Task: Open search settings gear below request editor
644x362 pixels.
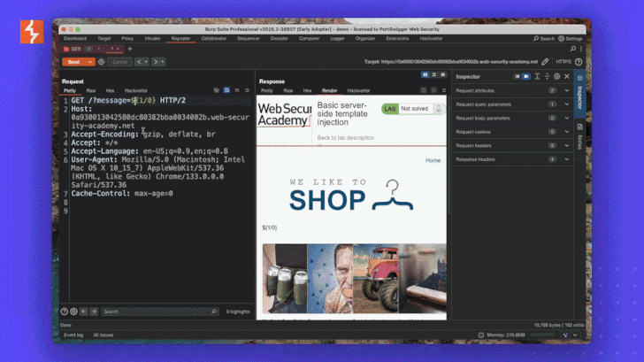Action: tap(73, 312)
